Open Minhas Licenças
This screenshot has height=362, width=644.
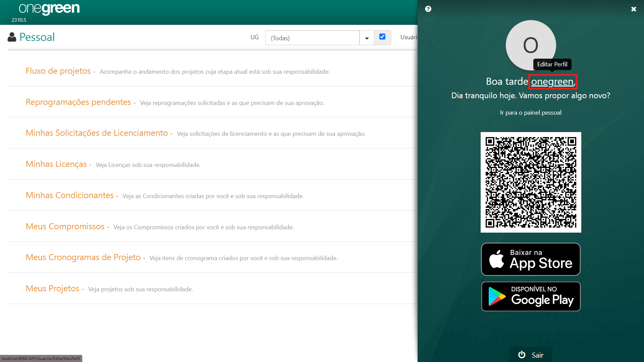[56, 164]
